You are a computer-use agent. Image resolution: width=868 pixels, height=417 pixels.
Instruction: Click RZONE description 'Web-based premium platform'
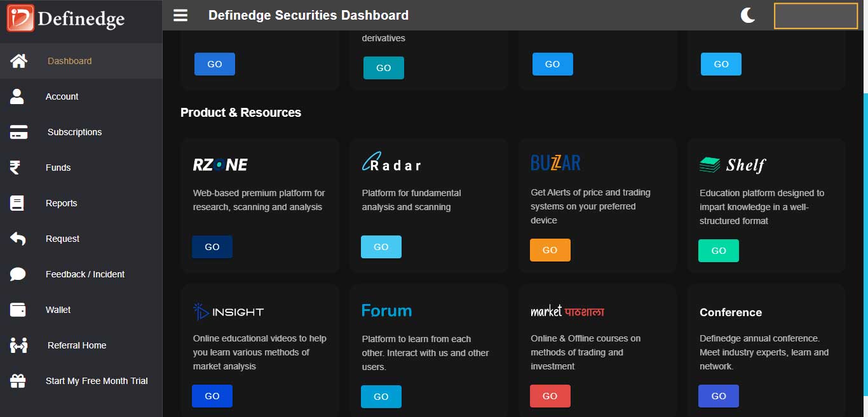coord(259,200)
